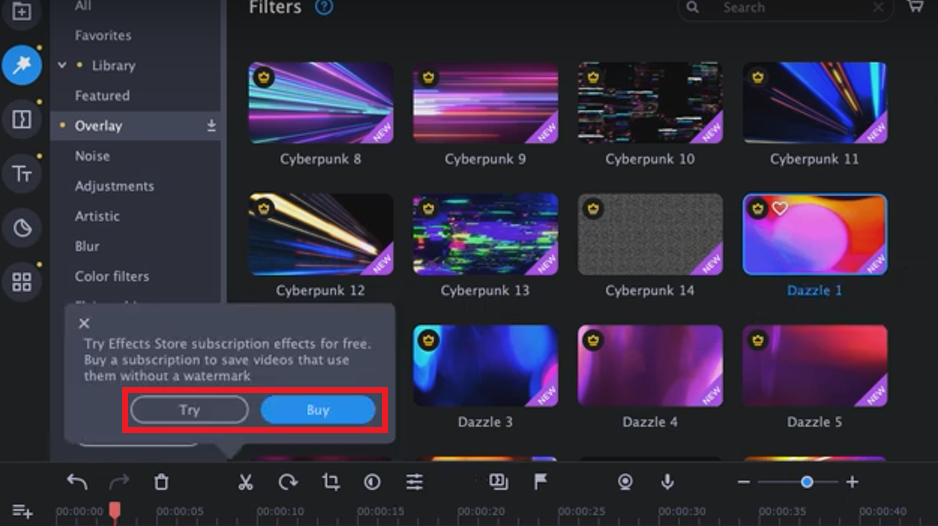Open the Artistic filter category
The image size is (938, 526).
click(x=97, y=216)
